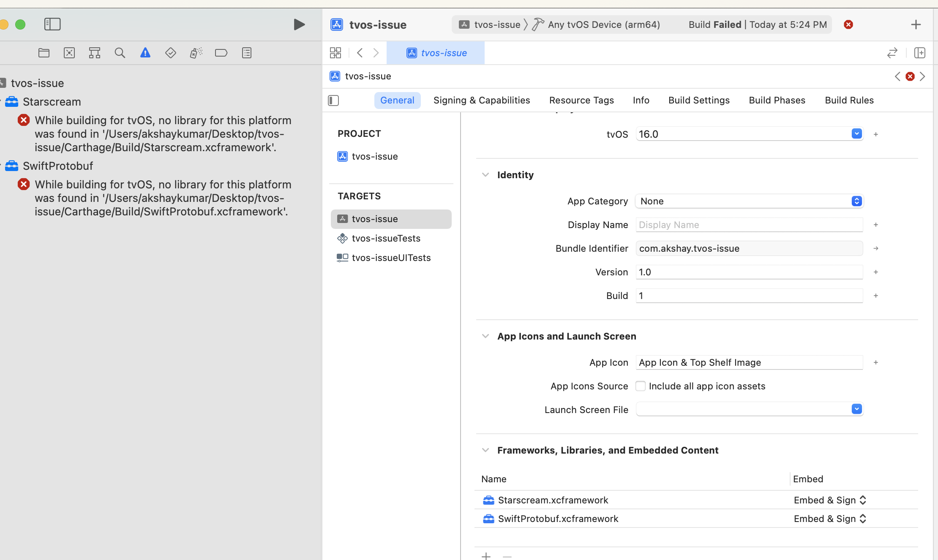This screenshot has height=560, width=938.
Task: Open the Find navigator magnifier icon
Action: (x=120, y=53)
